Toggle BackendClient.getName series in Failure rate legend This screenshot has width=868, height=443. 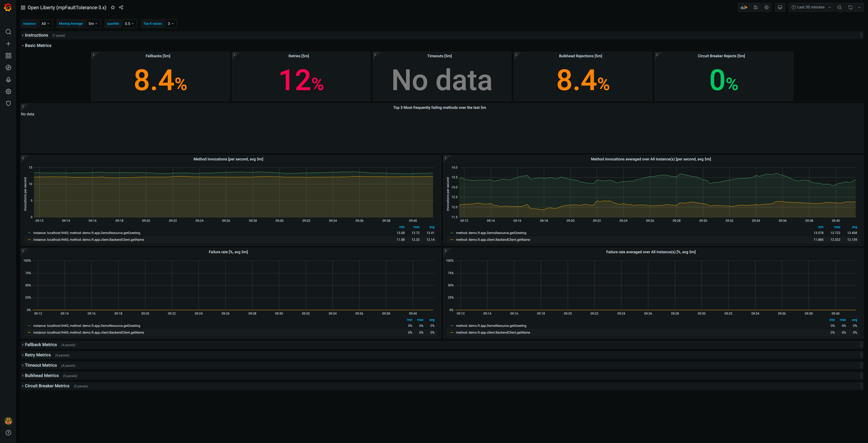point(88,332)
